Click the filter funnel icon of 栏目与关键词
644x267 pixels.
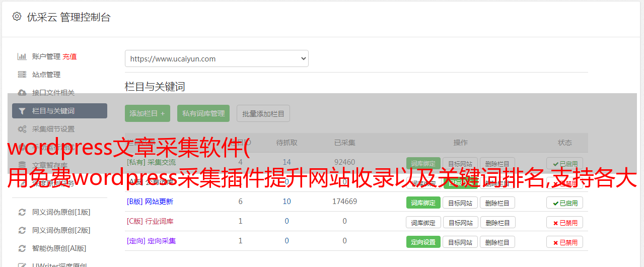[22, 111]
